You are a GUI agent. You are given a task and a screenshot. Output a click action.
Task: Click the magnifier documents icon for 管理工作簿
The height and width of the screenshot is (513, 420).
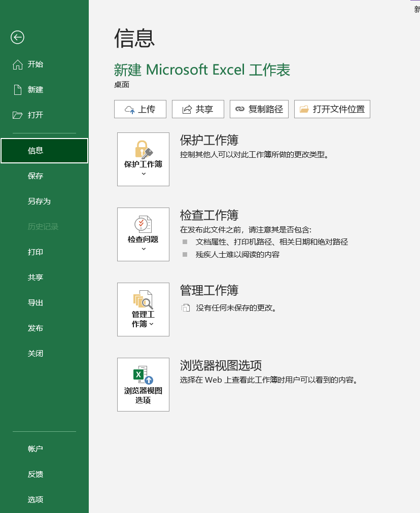143,299
